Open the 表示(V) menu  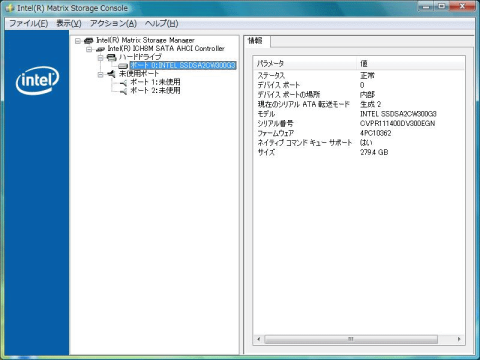point(69,23)
